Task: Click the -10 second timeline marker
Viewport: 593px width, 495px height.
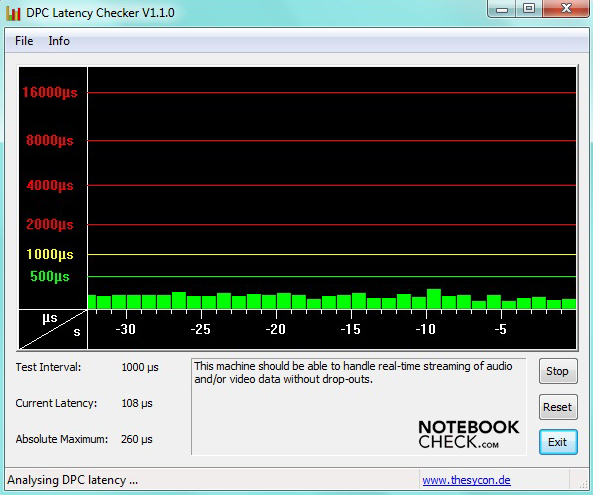Action: [426, 329]
